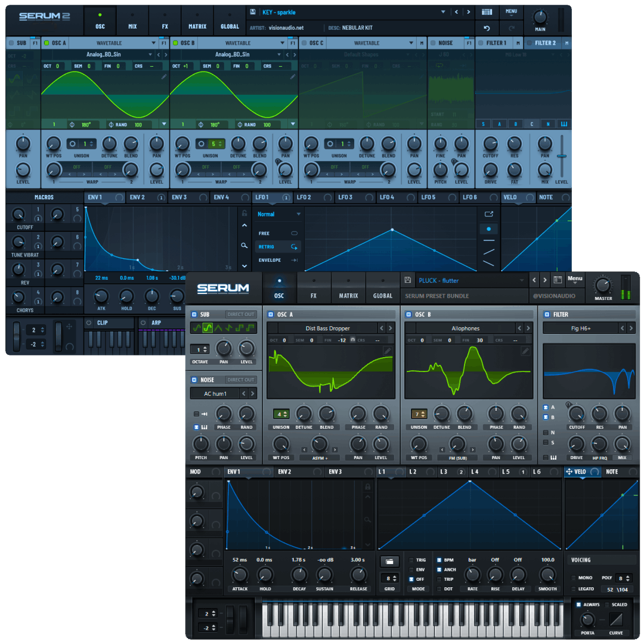644x644 pixels.
Task: Select the triangle sub waveform in Serum
Action: [x=218, y=328]
